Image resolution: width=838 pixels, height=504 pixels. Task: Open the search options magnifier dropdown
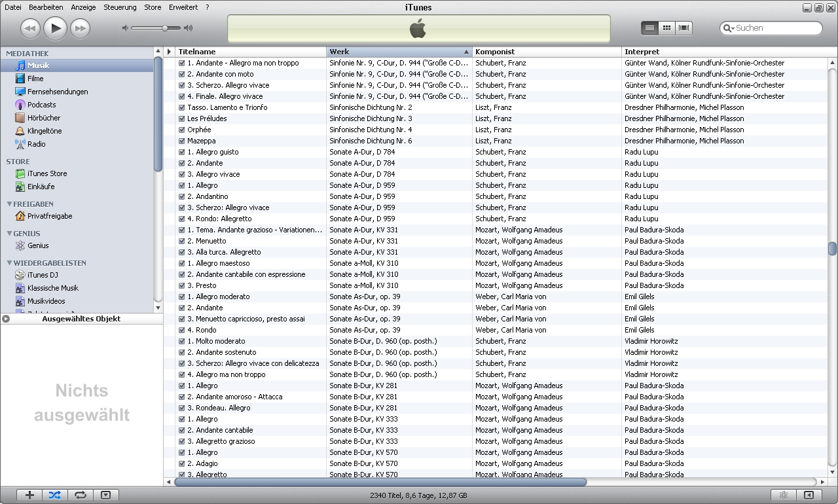click(x=729, y=28)
